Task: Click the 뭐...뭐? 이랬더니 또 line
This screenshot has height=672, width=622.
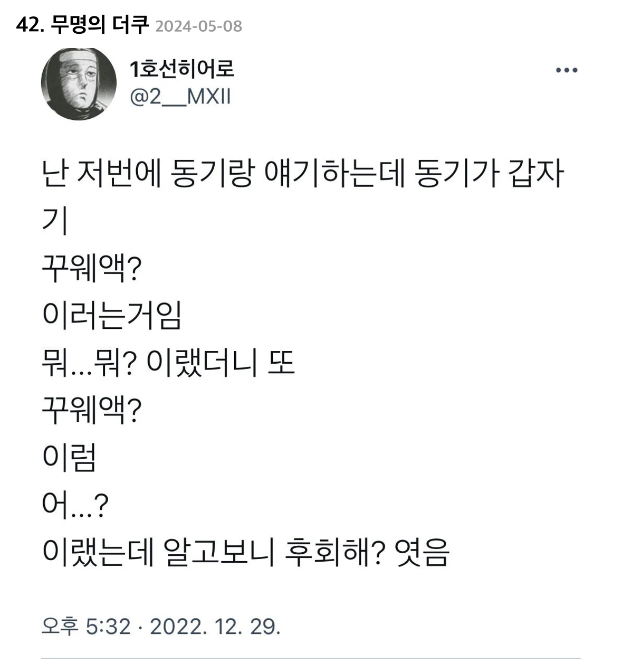Action: (x=168, y=364)
